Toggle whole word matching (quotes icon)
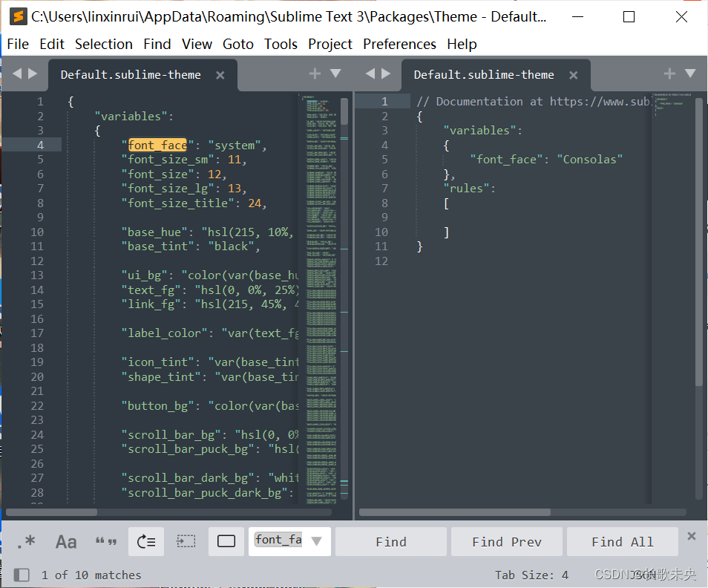708x588 pixels. coord(106,541)
